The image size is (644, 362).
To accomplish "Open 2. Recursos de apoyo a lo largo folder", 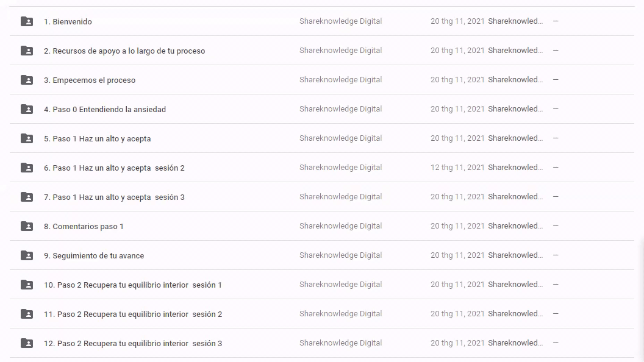I will 124,51.
